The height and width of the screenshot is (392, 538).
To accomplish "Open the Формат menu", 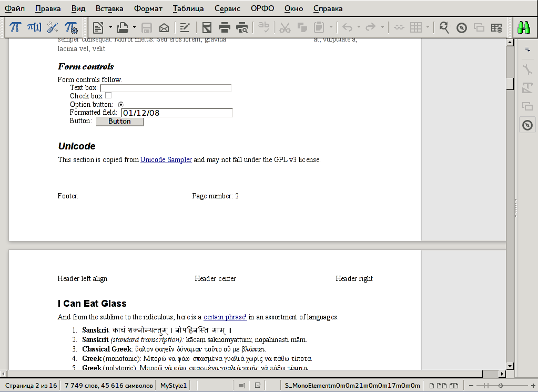I will point(148,8).
